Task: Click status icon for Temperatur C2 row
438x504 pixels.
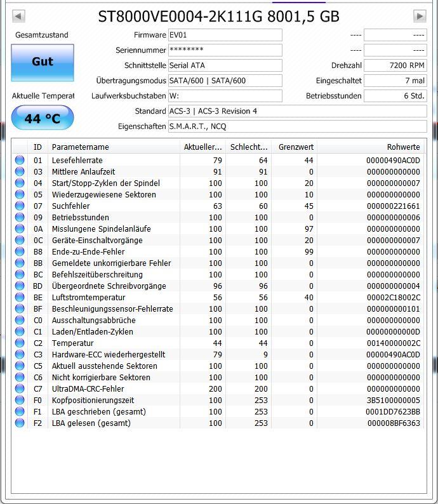Action: pyautogui.click(x=20, y=343)
